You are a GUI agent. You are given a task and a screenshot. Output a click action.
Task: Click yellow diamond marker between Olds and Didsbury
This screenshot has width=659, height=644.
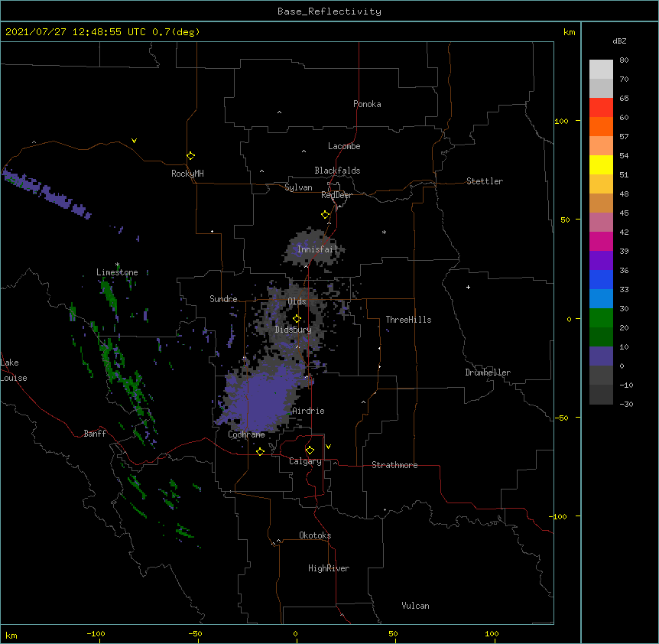[297, 319]
